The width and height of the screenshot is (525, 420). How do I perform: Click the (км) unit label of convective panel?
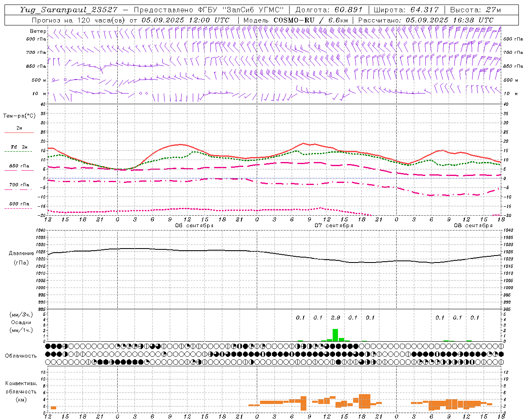pyautogui.click(x=21, y=399)
